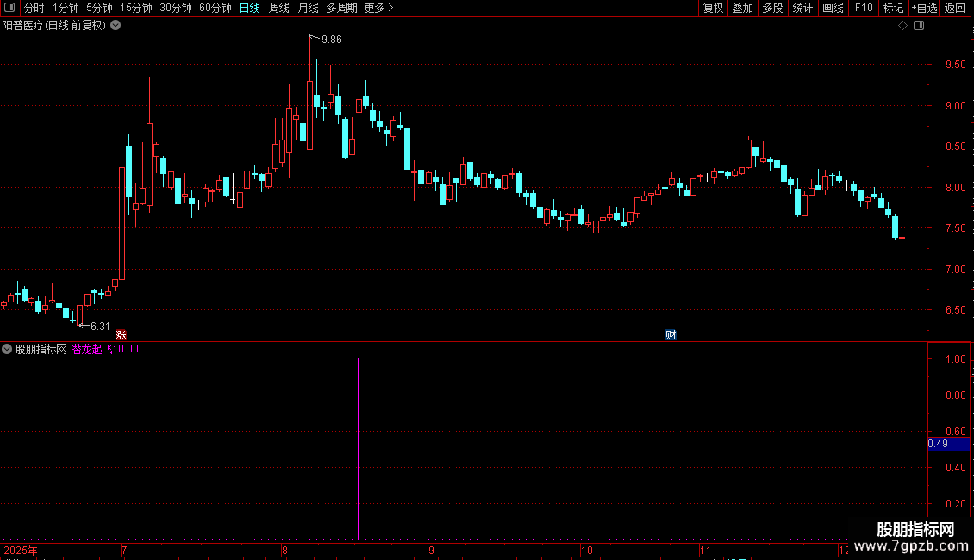This screenshot has height=560, width=974.
Task: Click the magenta signal bar in indicator panel
Action: point(359,449)
